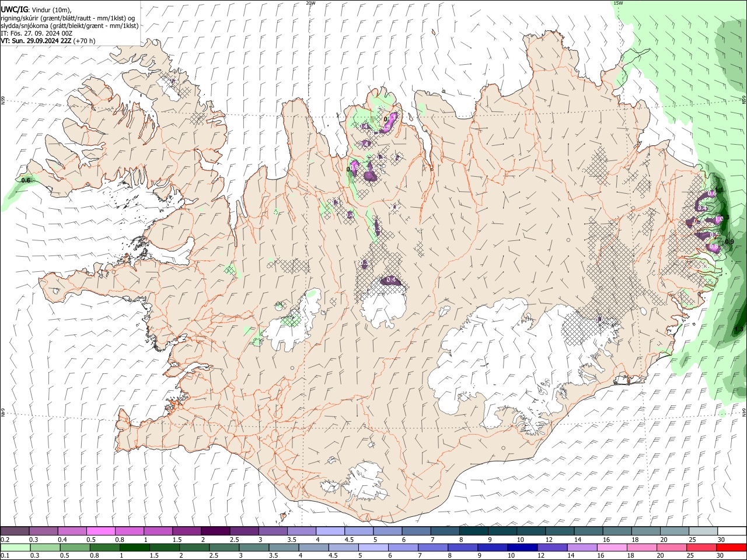Click the bright red 30 swatch in lower legend
This screenshot has width=747, height=560.
(x=732, y=547)
